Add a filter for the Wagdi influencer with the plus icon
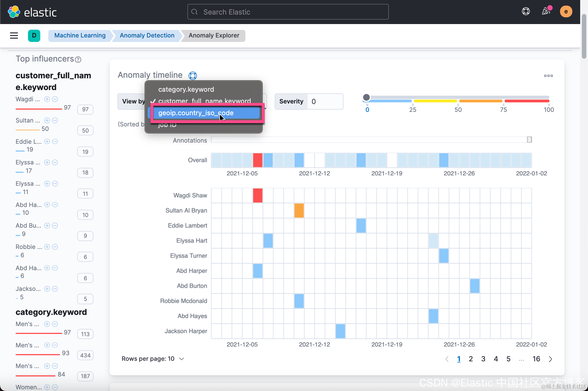This screenshot has width=588, height=391. point(47,99)
